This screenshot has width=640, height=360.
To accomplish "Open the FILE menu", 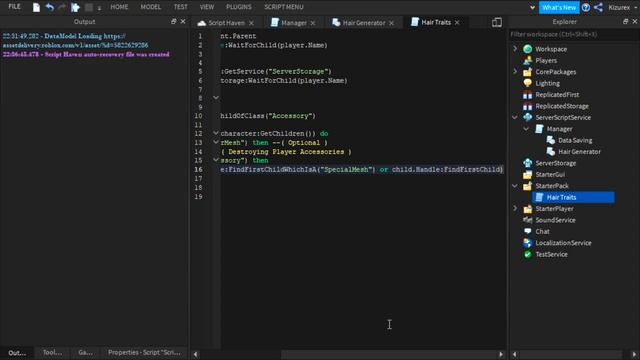I will click(x=14, y=7).
